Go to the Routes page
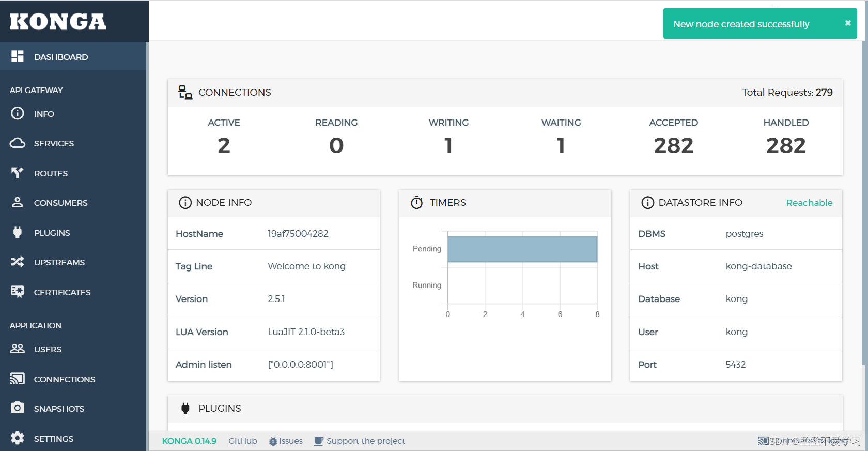868x451 pixels. tap(73, 173)
